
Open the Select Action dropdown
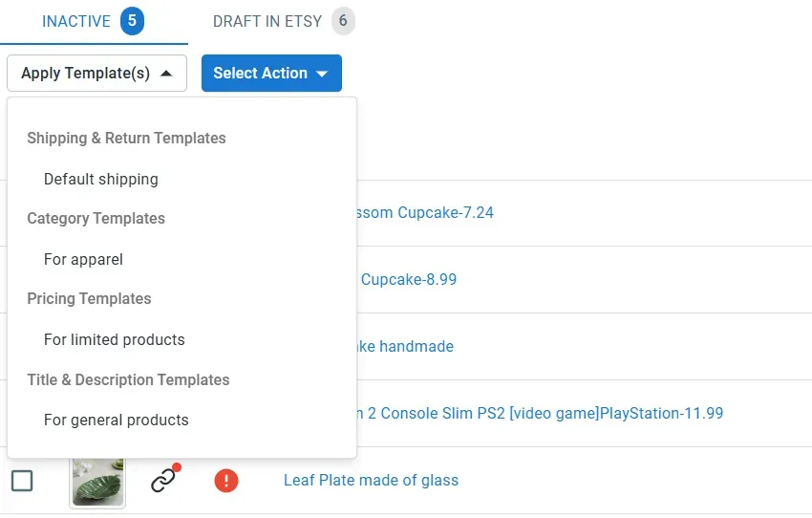coord(271,73)
